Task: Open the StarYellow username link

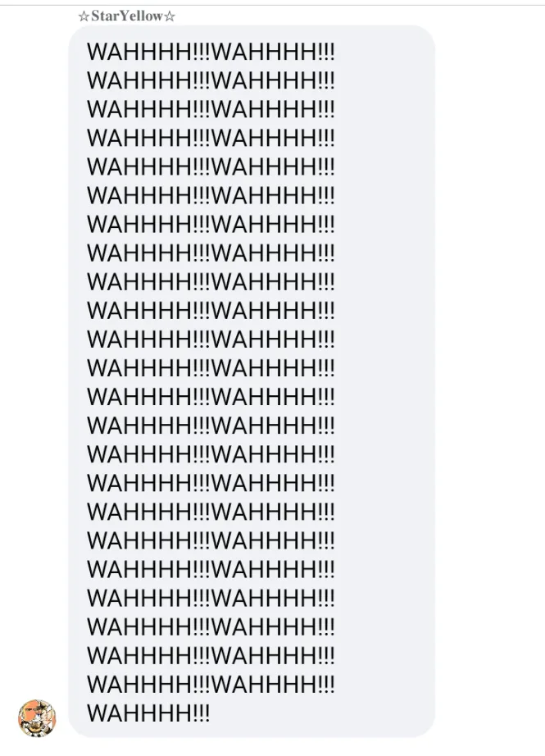Action: pos(127,16)
